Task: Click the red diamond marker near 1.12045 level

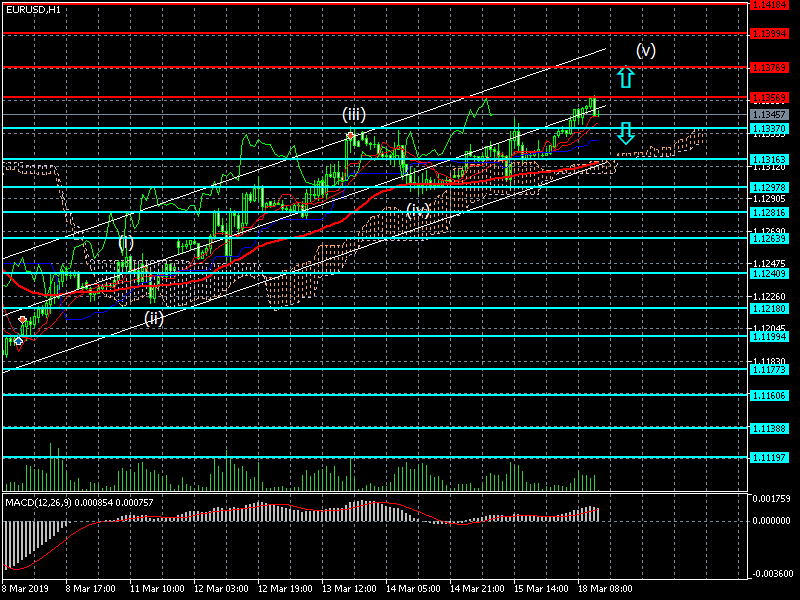Action: point(22,320)
